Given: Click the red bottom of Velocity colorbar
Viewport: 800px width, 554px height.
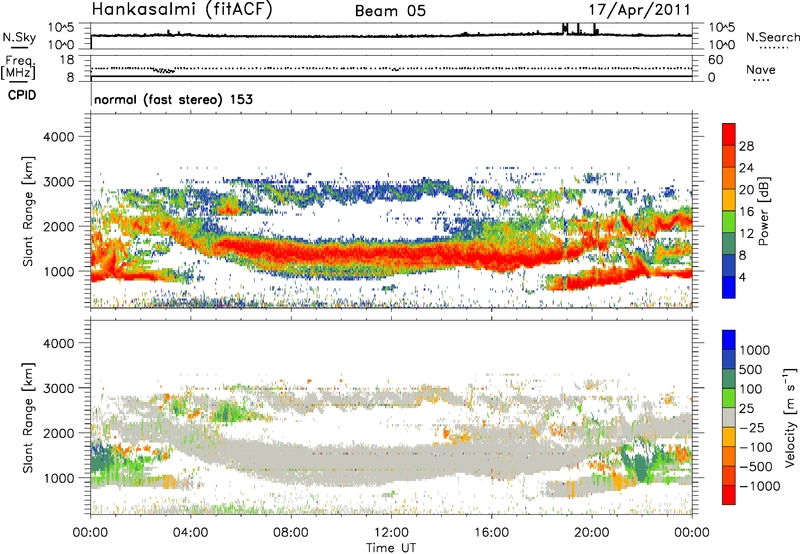Looking at the screenshot, I should click(729, 495).
